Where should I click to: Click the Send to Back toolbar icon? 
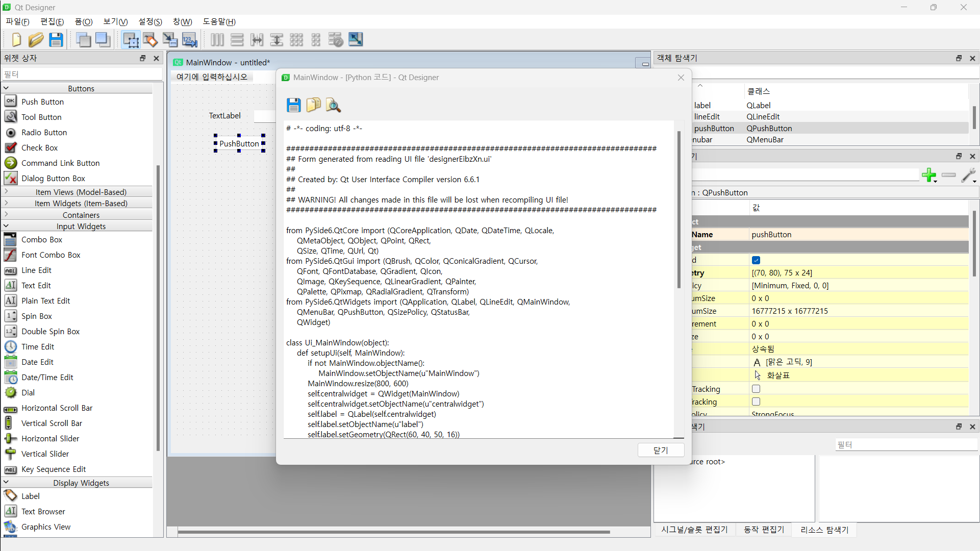83,40
